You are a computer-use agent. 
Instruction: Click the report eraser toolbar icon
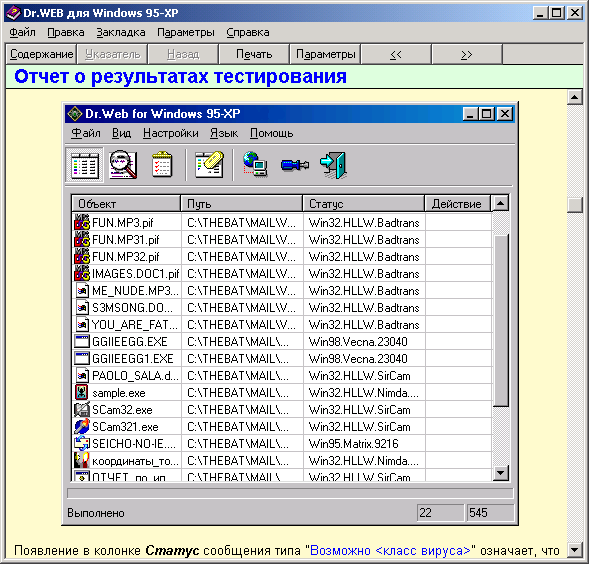click(210, 165)
